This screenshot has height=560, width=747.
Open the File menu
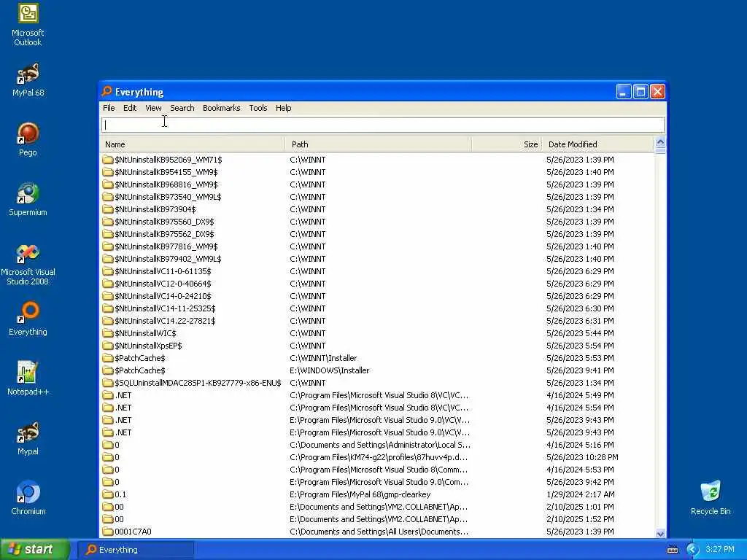point(109,108)
